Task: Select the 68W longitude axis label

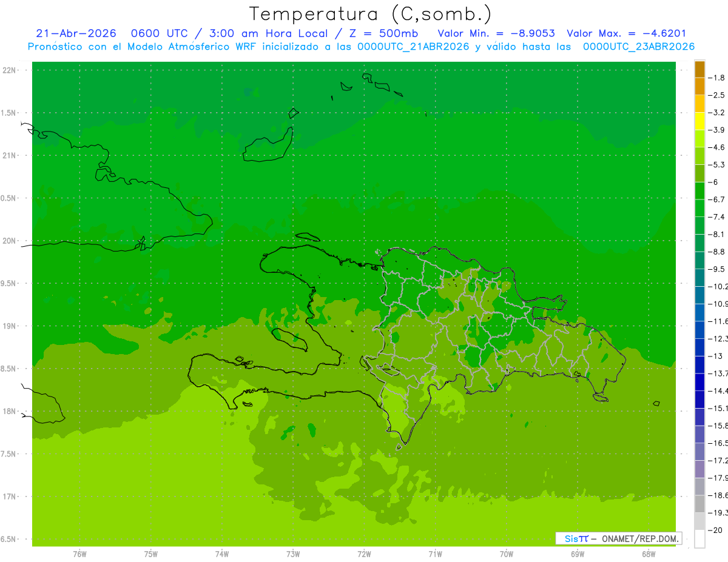Action: (x=648, y=554)
